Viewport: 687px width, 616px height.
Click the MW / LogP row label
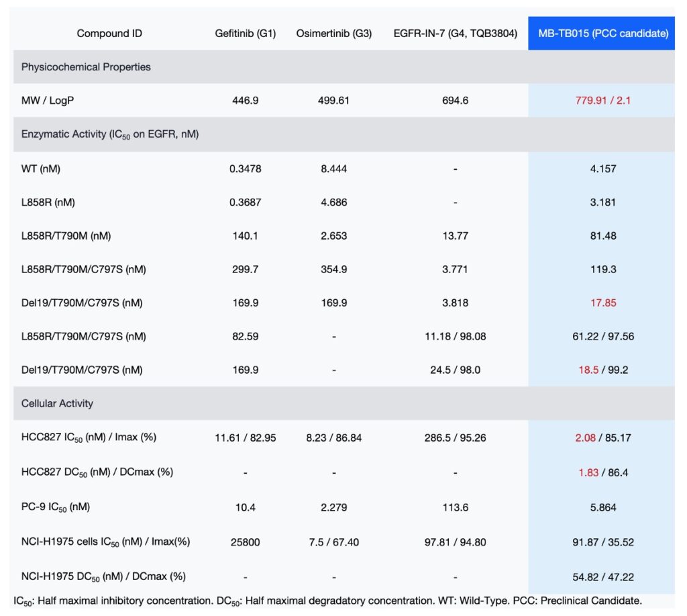click(x=48, y=101)
